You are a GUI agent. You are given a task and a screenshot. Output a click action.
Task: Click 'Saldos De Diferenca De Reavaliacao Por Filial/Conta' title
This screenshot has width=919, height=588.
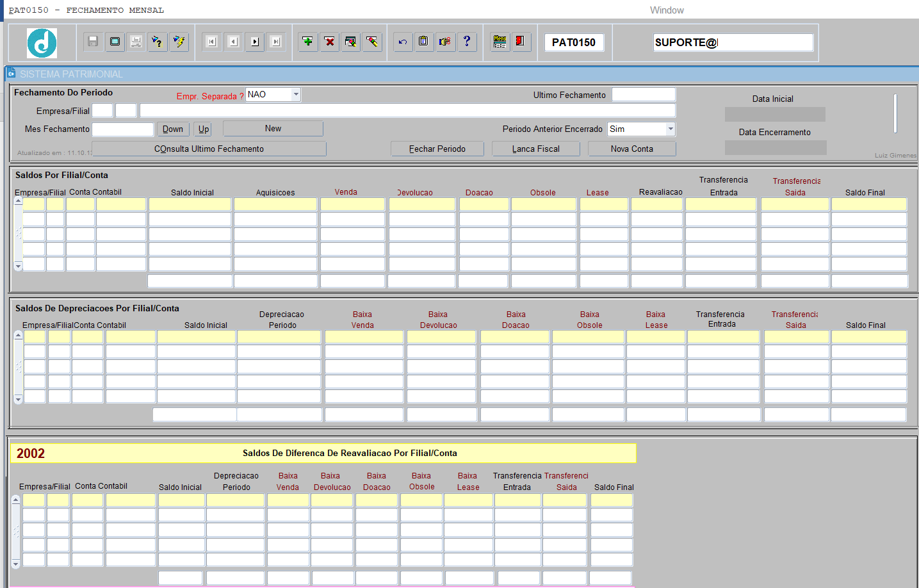click(x=350, y=453)
